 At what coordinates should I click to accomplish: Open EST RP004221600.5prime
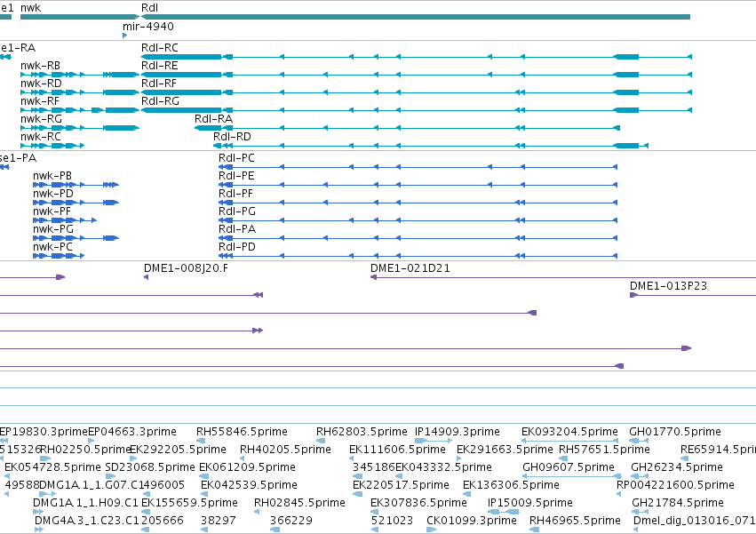click(x=675, y=485)
